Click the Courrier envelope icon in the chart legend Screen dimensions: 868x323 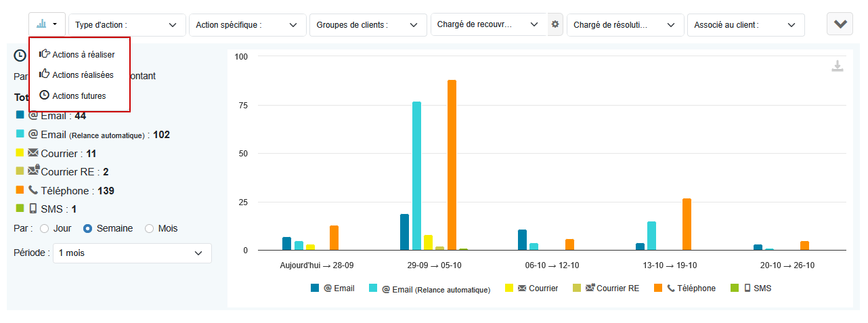click(522, 288)
